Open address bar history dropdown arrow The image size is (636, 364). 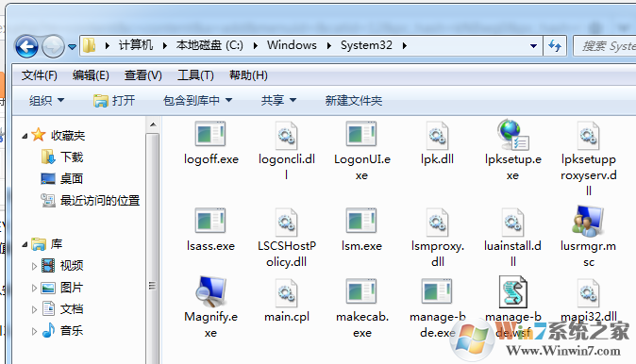(534, 46)
